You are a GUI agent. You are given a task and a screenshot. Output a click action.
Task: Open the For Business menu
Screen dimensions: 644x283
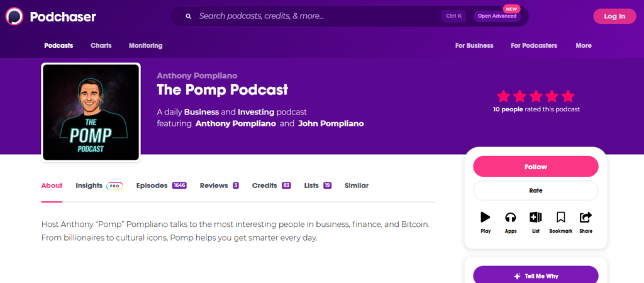474,45
